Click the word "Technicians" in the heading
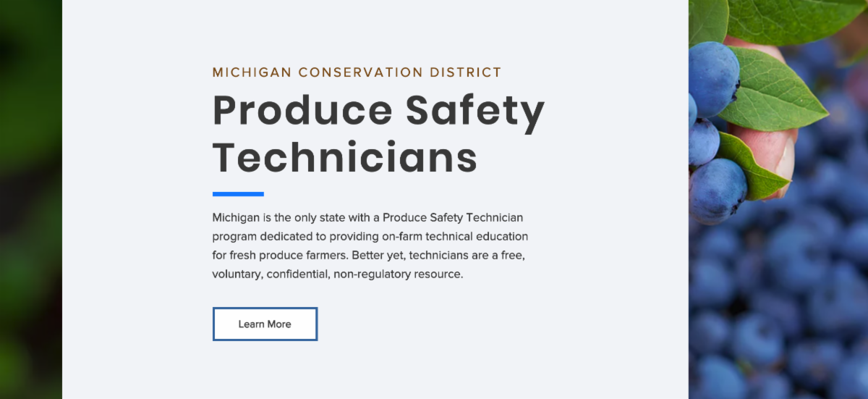This screenshot has height=399, width=868. coord(345,157)
